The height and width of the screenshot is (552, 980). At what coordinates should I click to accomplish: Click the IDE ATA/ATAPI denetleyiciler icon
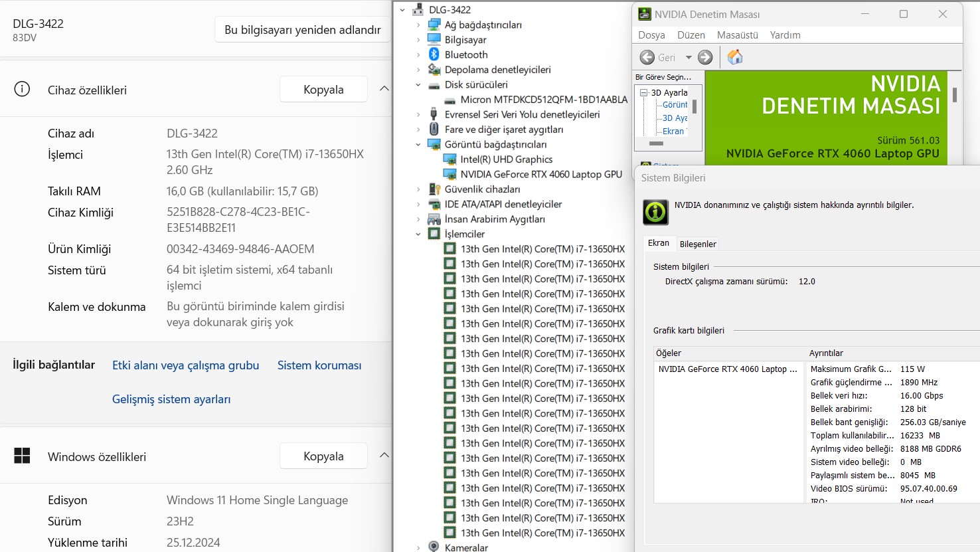(x=434, y=204)
